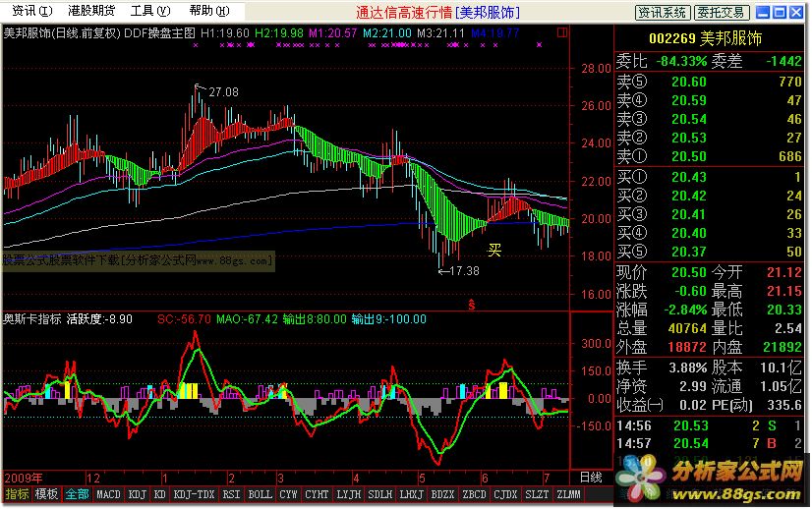This screenshot has height=509, width=812.
Task: Click the small red square icon at the chart's top right
Action: click(562, 33)
